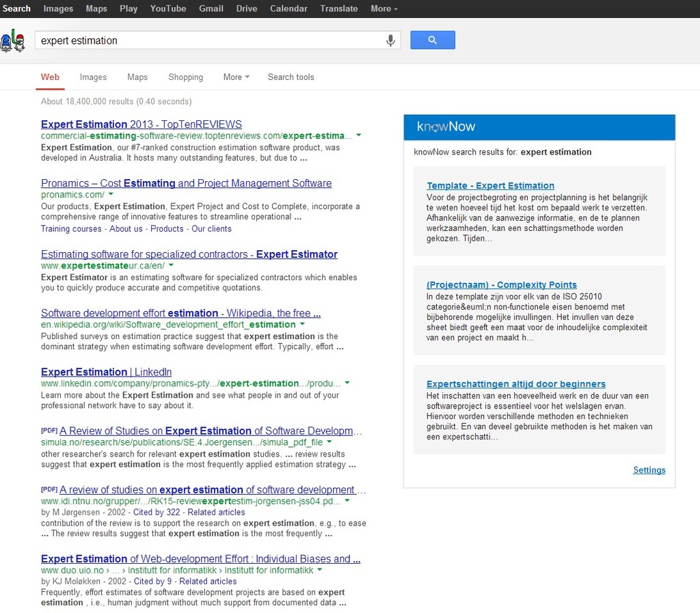Go to Maps in the top black bar
The height and width of the screenshot is (613, 700).
coord(96,8)
